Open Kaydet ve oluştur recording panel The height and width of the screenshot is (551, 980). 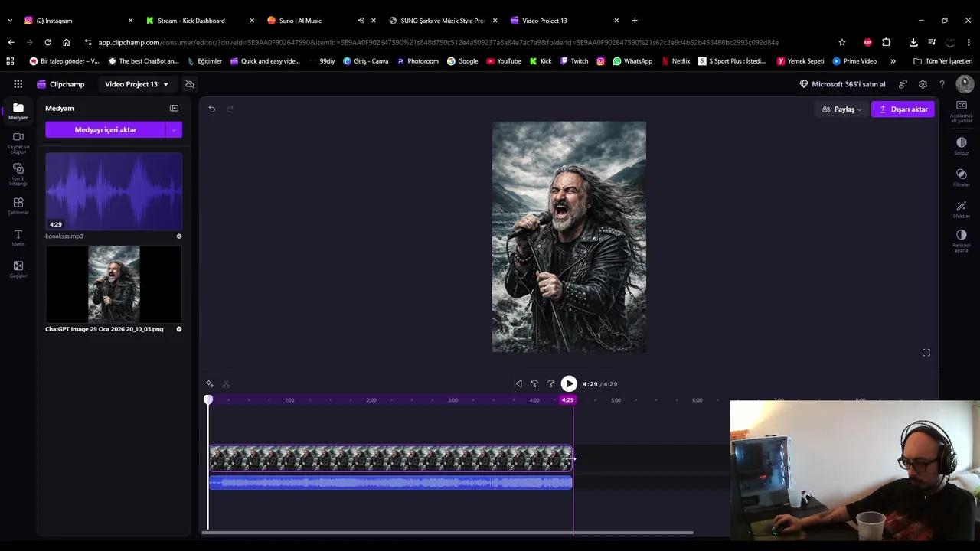(18, 142)
